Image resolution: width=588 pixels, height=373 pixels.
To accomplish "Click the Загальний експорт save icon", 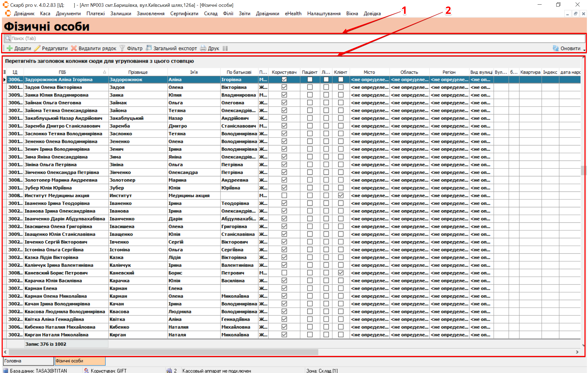I will (149, 48).
